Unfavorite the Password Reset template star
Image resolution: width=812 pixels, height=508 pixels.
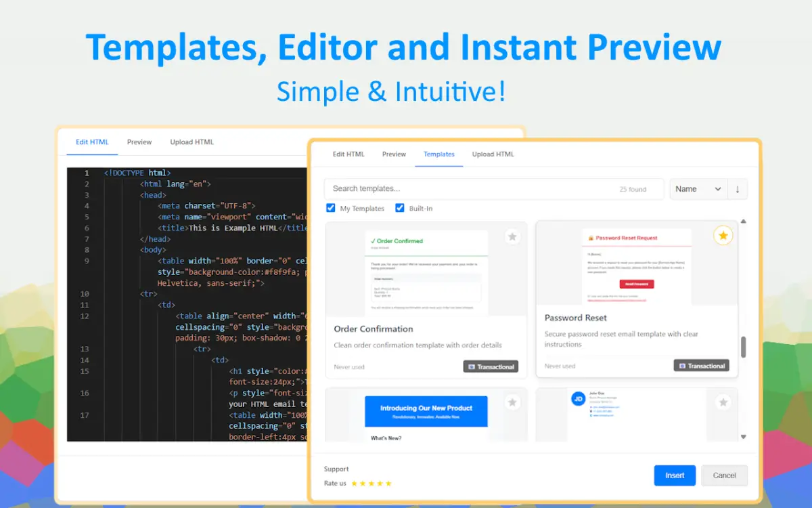(x=723, y=236)
